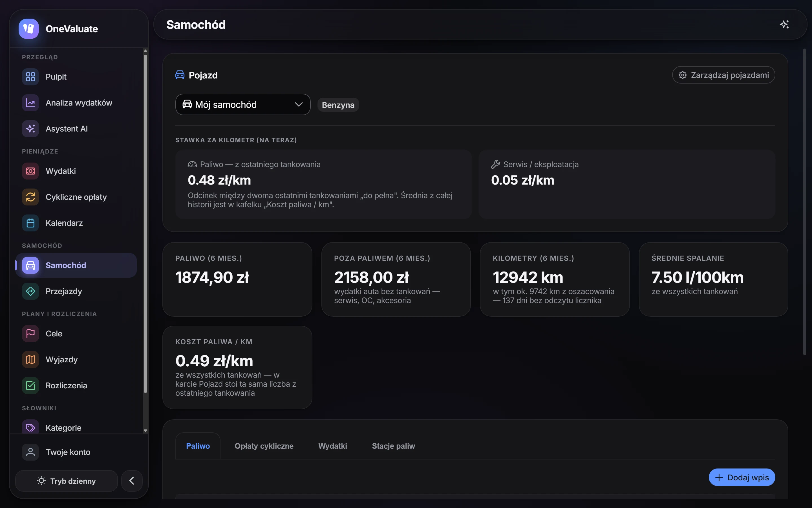Open Przejazdy route icon

pyautogui.click(x=30, y=291)
